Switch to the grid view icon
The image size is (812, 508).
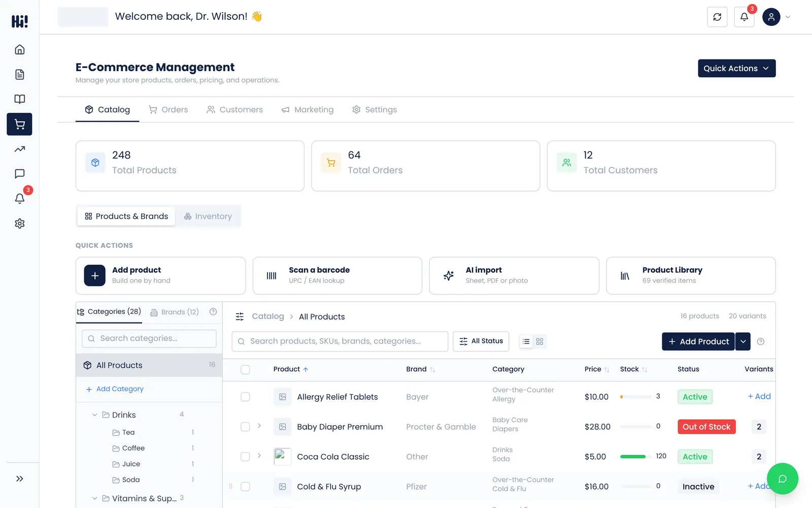tap(539, 341)
